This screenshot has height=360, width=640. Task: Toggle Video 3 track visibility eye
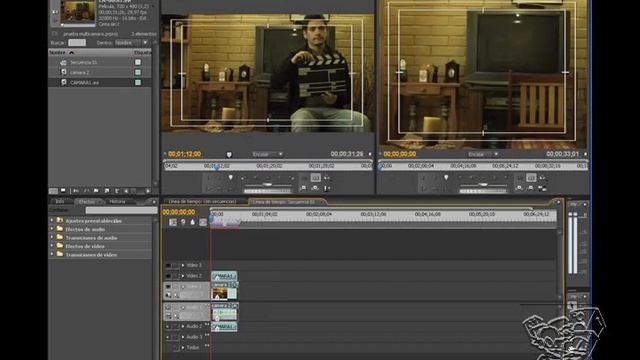[x=168, y=265]
